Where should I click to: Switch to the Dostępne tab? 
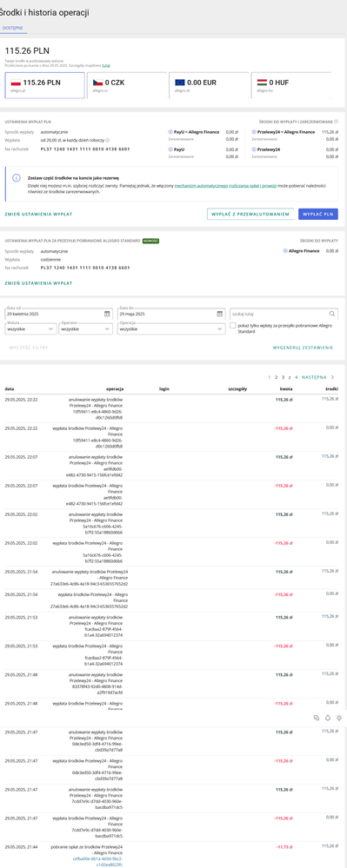click(13, 27)
